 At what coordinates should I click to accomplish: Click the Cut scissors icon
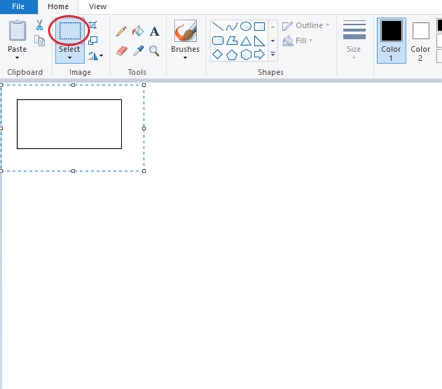tap(39, 25)
